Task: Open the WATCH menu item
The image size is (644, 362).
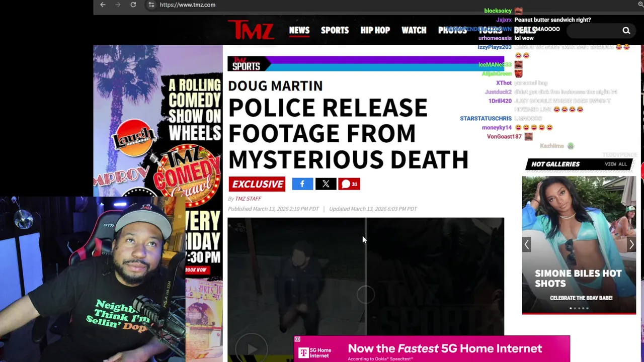Action: (414, 30)
